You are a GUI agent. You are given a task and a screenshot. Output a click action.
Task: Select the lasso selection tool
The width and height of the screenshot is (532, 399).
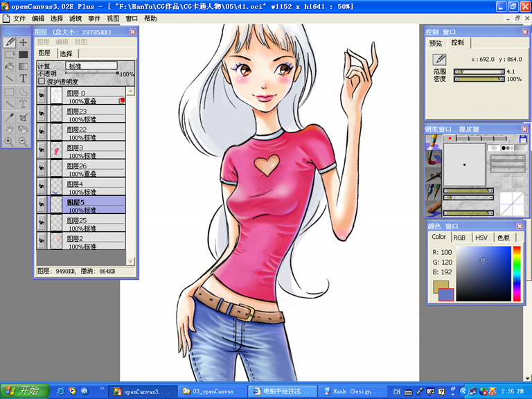pos(23,91)
